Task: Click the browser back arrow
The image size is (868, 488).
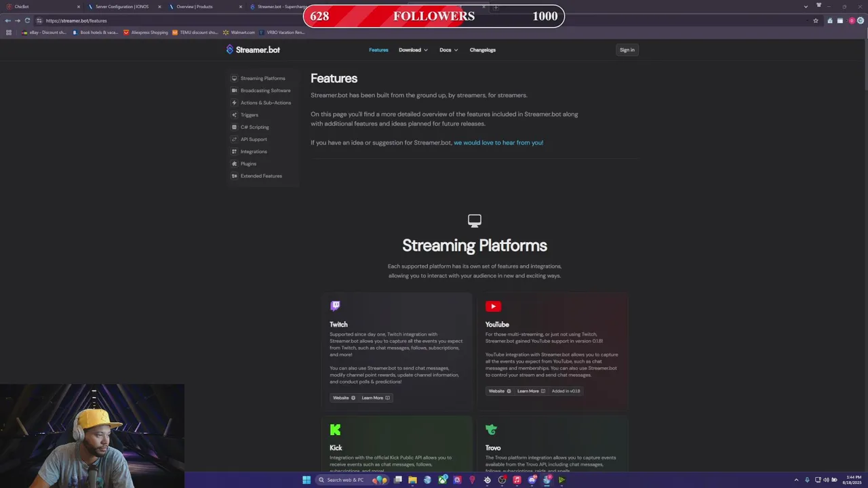Action: [x=7, y=20]
